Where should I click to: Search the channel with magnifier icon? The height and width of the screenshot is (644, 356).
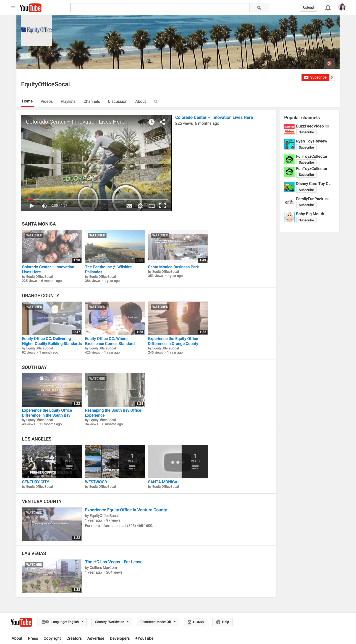pos(156,102)
